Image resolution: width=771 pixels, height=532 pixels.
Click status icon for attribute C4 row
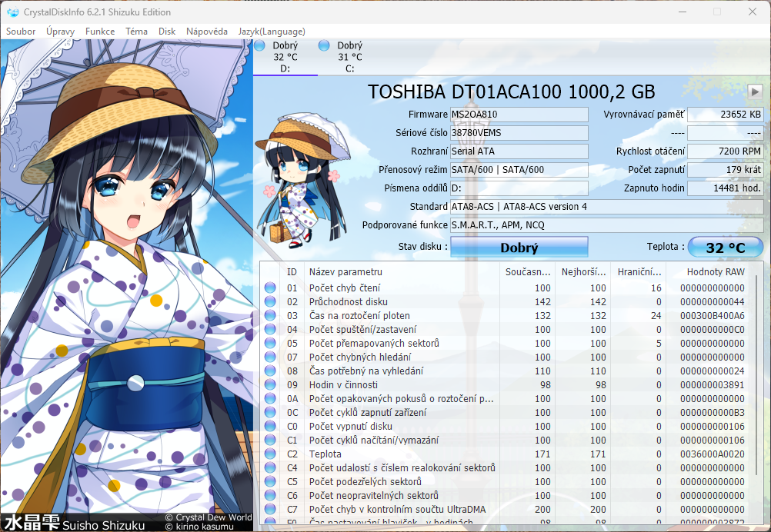(x=270, y=467)
